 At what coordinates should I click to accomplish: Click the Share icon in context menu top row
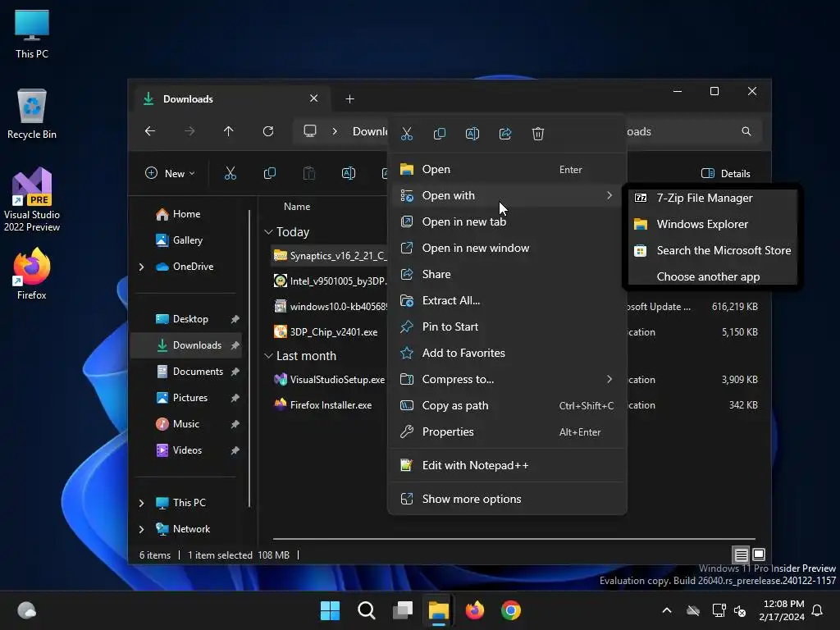pyautogui.click(x=505, y=134)
